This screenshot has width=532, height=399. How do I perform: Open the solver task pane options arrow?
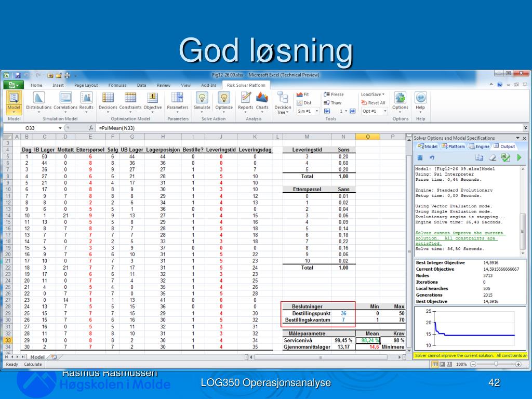[518, 138]
